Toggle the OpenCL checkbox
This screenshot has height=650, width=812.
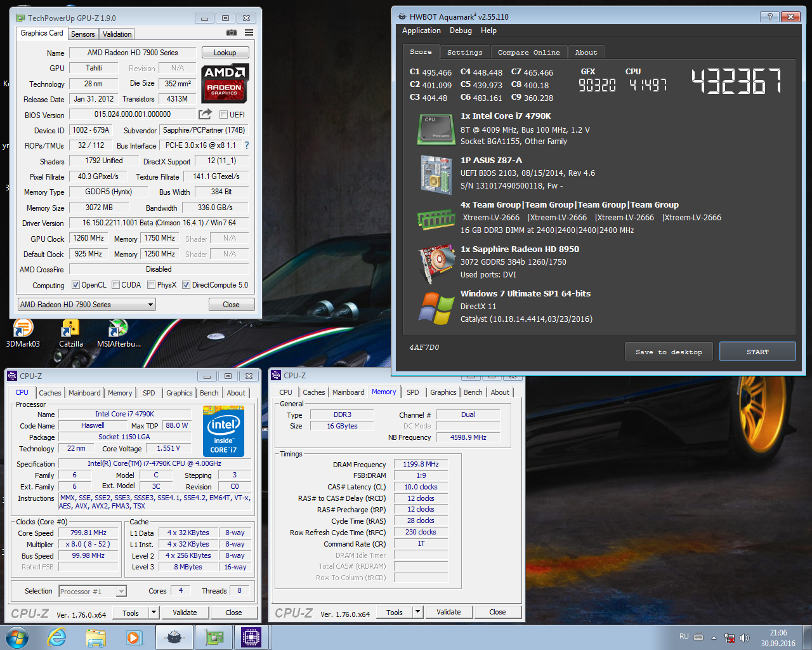point(75,285)
